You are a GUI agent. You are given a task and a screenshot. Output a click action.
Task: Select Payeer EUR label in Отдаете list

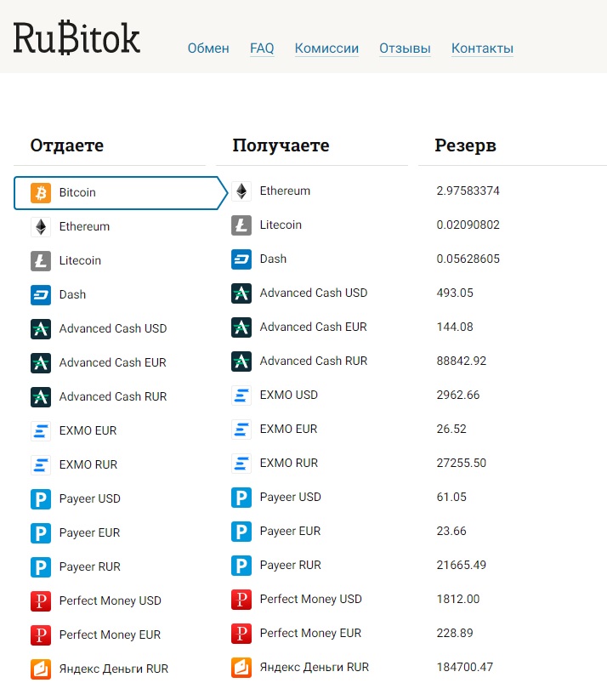point(90,532)
